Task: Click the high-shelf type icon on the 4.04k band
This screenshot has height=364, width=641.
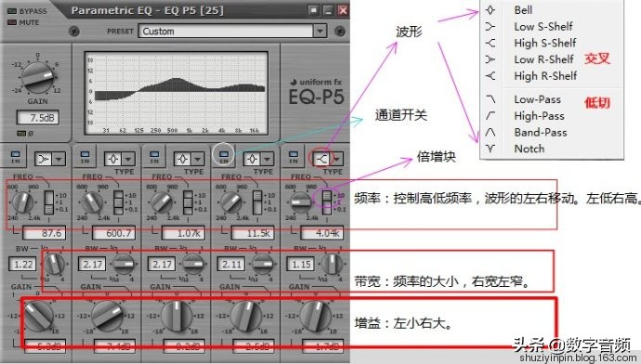Action: [321, 159]
